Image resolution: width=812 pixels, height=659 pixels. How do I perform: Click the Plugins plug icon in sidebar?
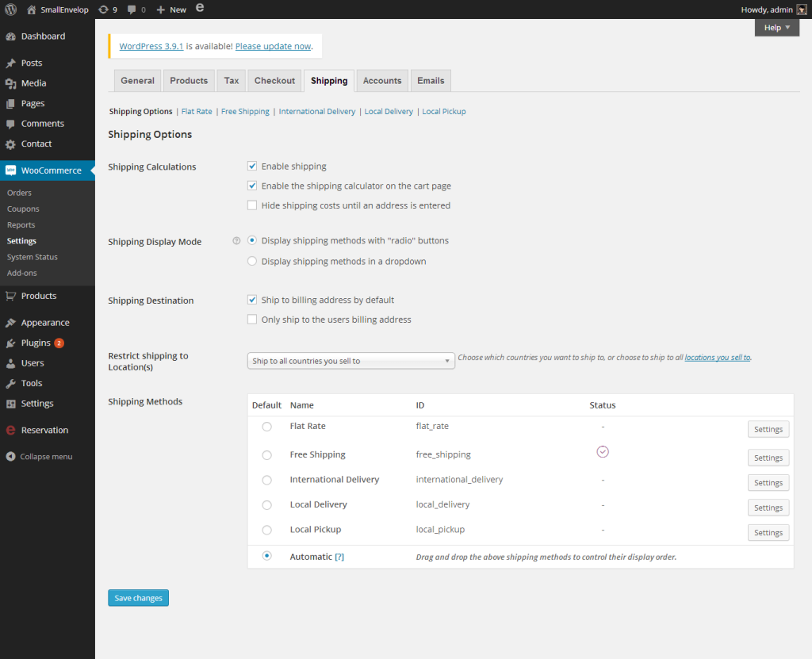tap(10, 343)
